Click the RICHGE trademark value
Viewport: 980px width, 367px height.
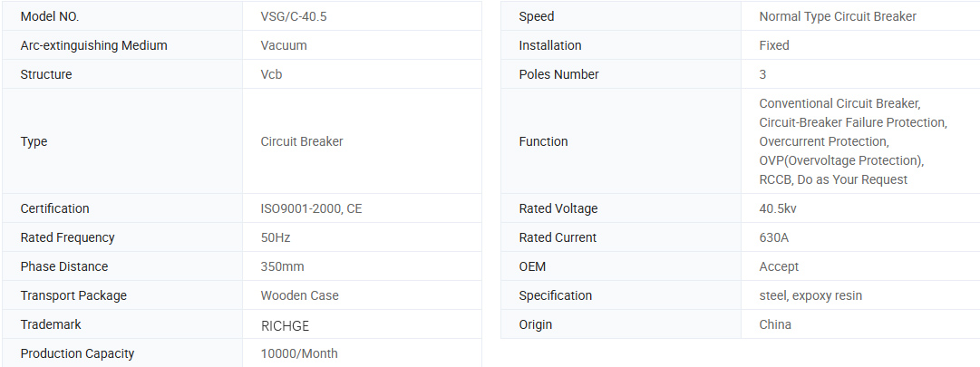coord(285,324)
